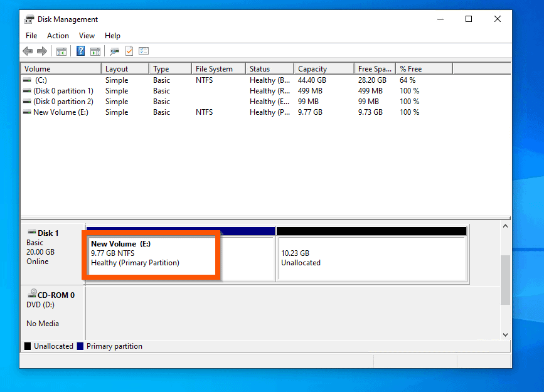Screen dimensions: 544x392
Task: Click the checkmark Properties toolbar icon
Action: point(129,51)
